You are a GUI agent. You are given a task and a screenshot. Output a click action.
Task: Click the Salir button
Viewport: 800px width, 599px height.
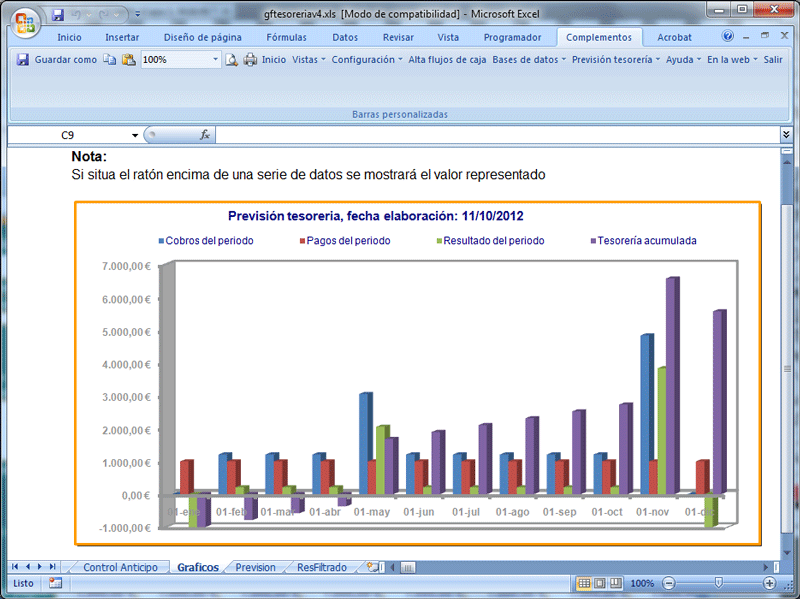point(772,60)
